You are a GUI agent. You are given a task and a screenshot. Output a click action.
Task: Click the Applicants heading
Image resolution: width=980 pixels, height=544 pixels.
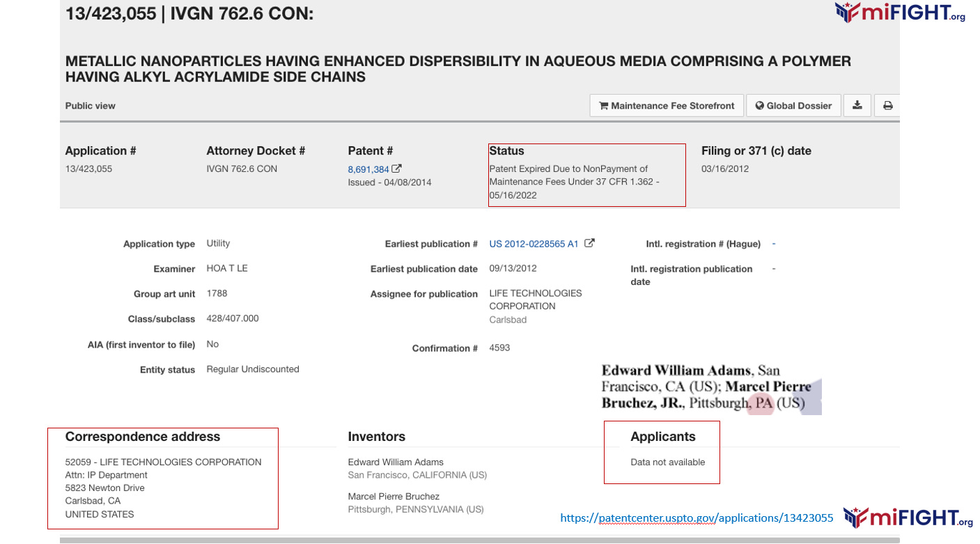click(x=663, y=437)
